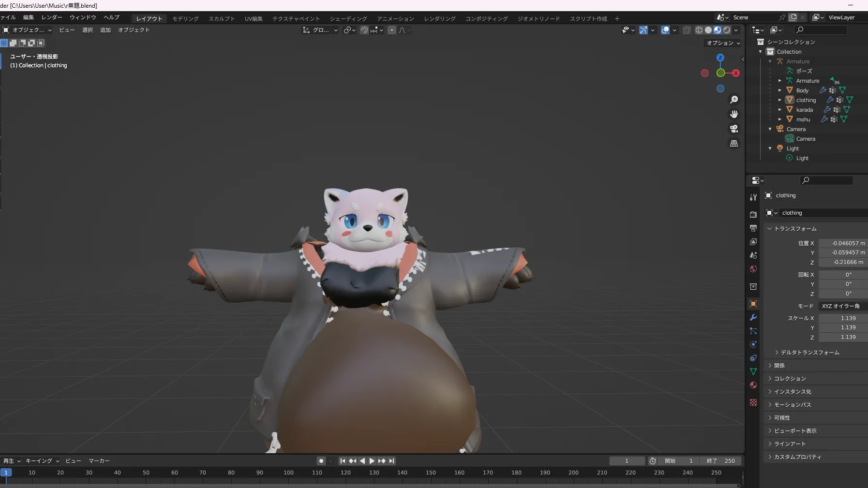
Task: Click the camera view icon in viewport gizmos
Action: tap(734, 129)
